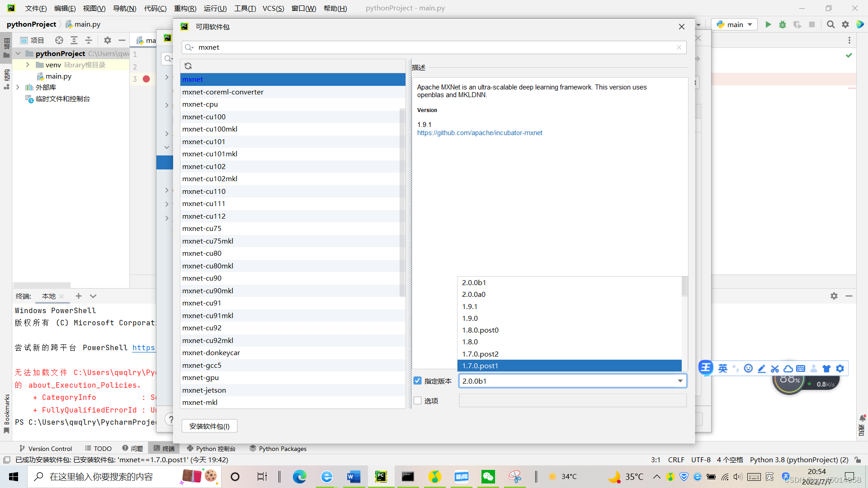Image resolution: width=868 pixels, height=488 pixels.
Task: Click project panel horizontal scrollbar
Action: point(42,285)
